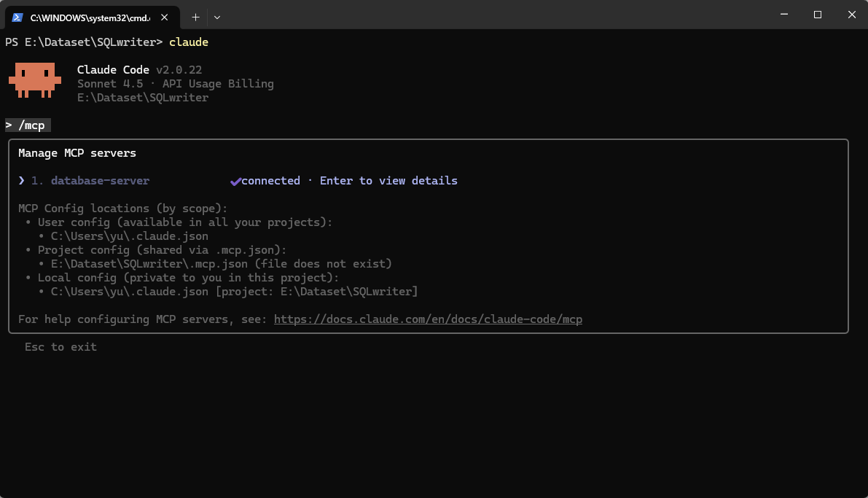Screen dimensions: 868x498
Task: Click 'User config (available in all your projects)' line
Action: 185,222
